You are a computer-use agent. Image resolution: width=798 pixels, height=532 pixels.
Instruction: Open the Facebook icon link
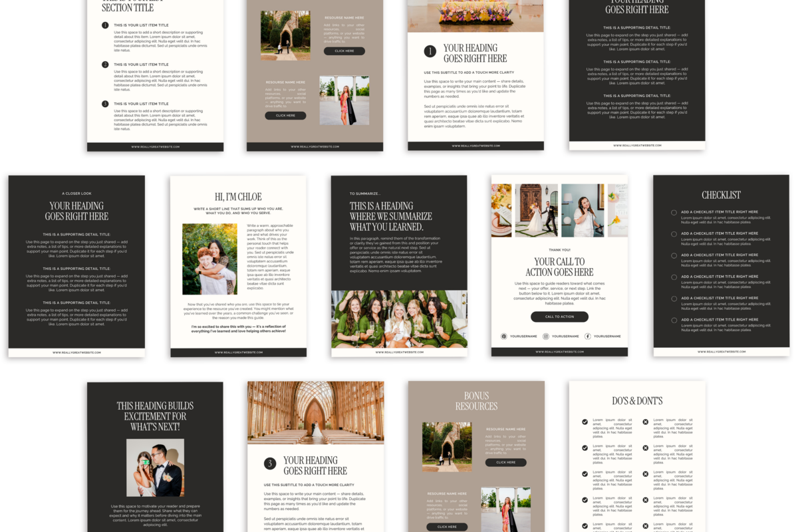pos(588,336)
